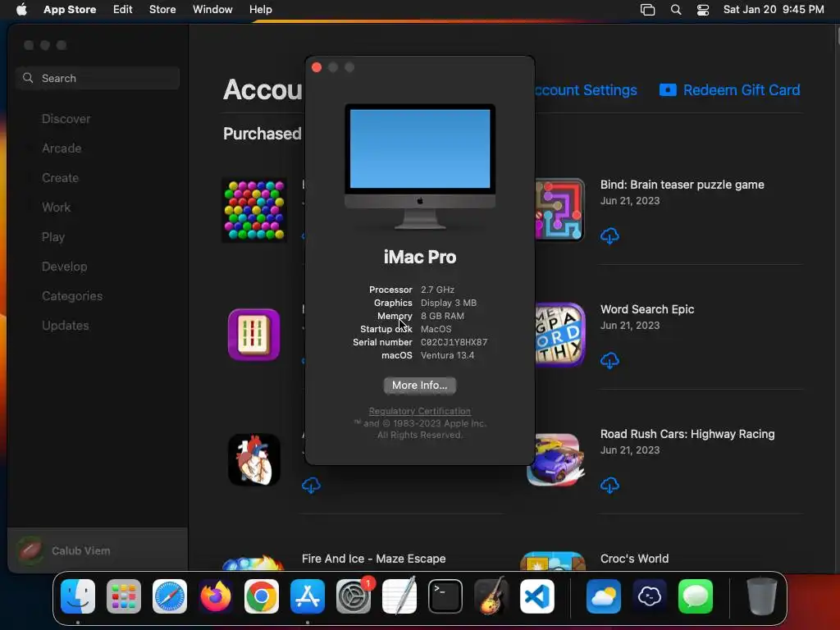Click the serial number C02CJ1Y8HX87

[x=454, y=342]
